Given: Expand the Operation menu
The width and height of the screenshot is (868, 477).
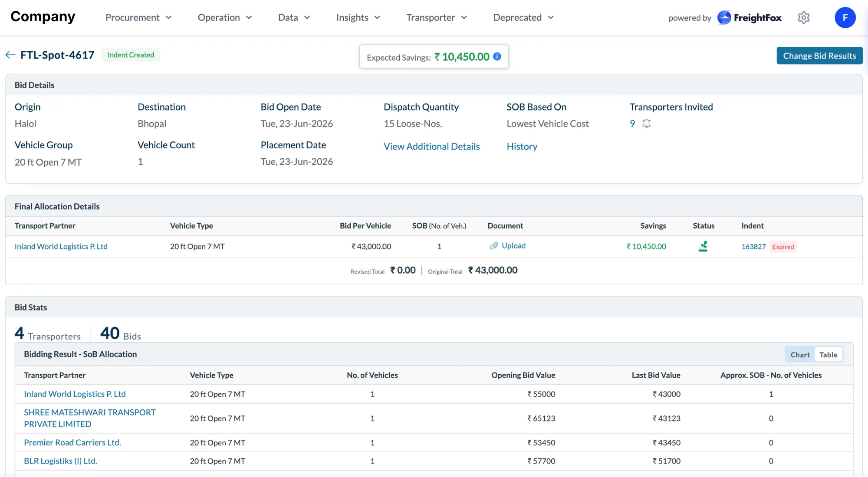Looking at the screenshot, I should pos(225,17).
